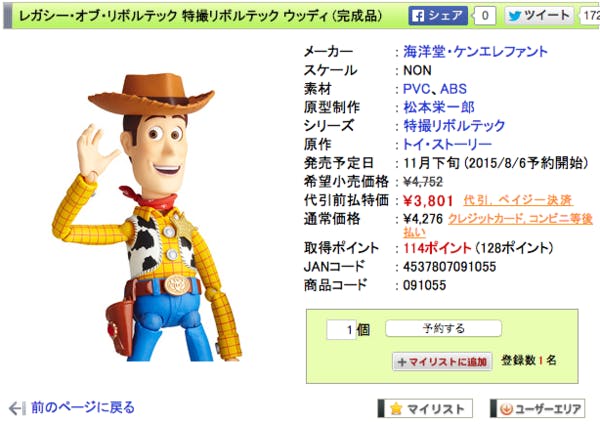Open the トイ・ストーリー original work link
The image size is (600, 424).
[x=447, y=144]
